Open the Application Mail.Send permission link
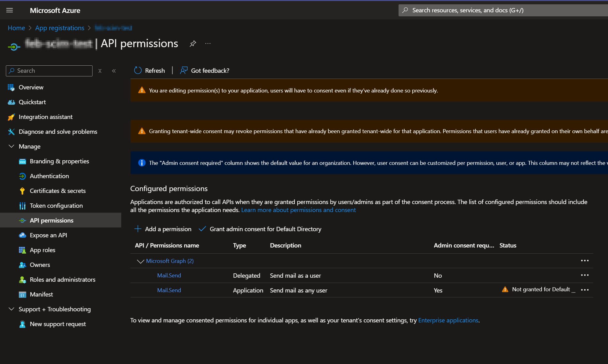608x364 pixels. tap(169, 290)
